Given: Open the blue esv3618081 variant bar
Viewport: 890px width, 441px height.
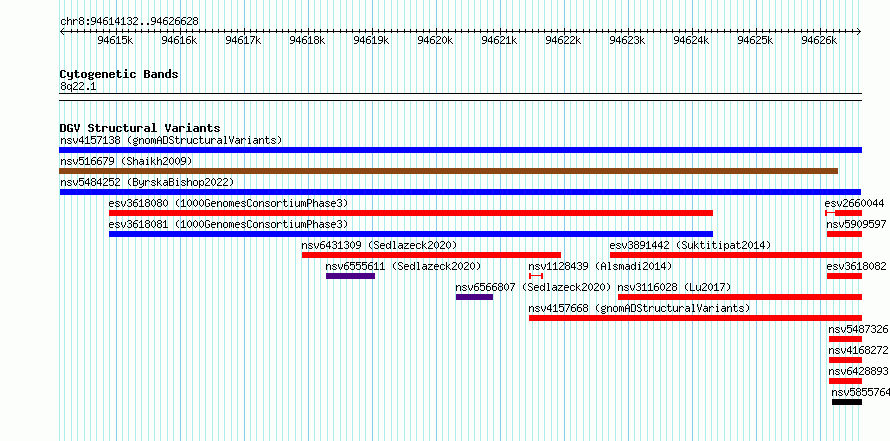Looking at the screenshot, I should point(411,234).
